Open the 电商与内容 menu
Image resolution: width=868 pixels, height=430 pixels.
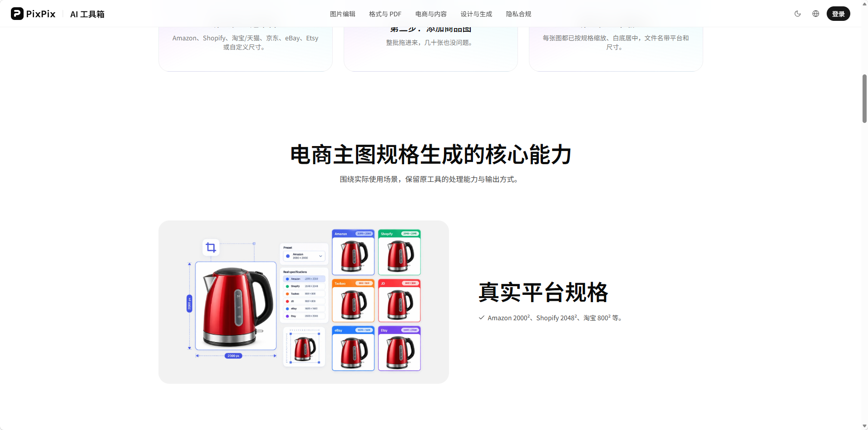click(x=431, y=14)
